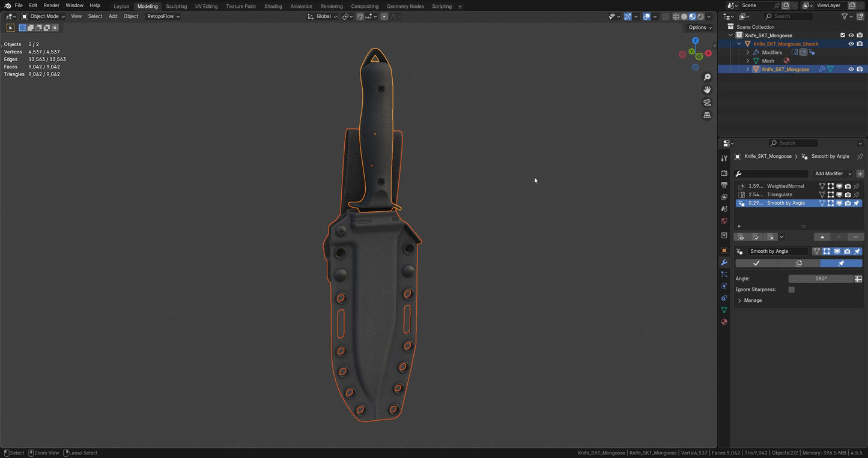868x458 pixels.
Task: Open the World properties globe tab
Action: [x=724, y=220]
